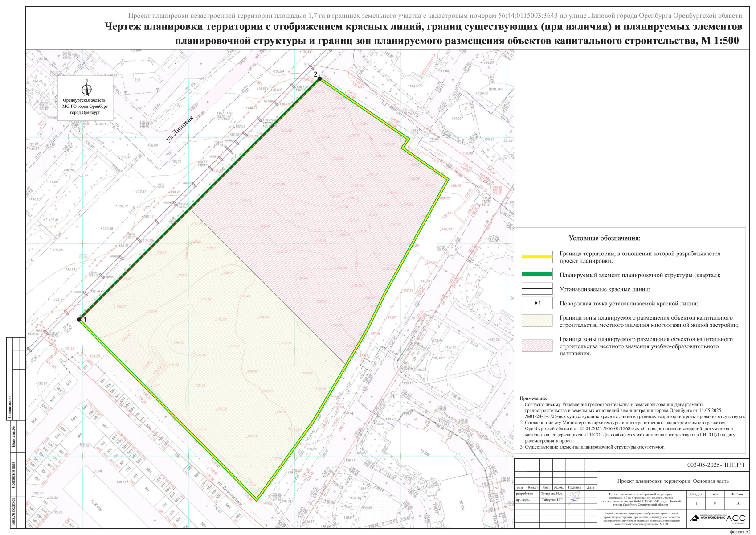Pick the beige residential zone legend swatch

coord(537,321)
